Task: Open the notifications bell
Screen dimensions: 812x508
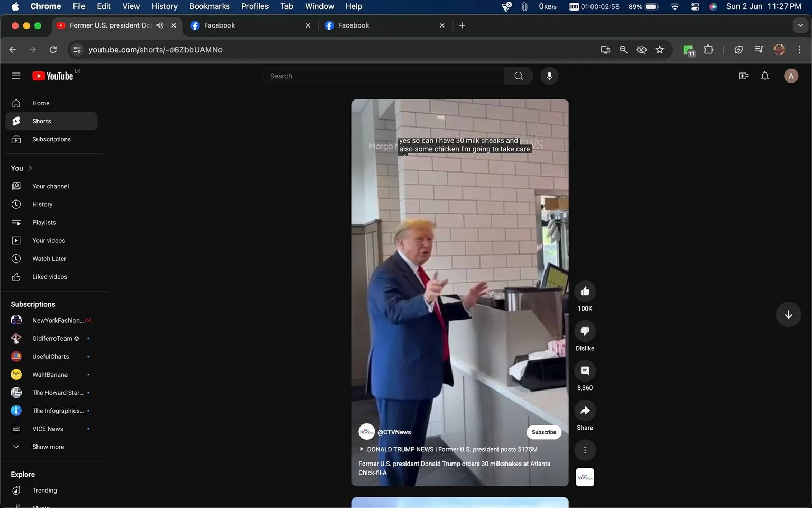Action: [765, 76]
